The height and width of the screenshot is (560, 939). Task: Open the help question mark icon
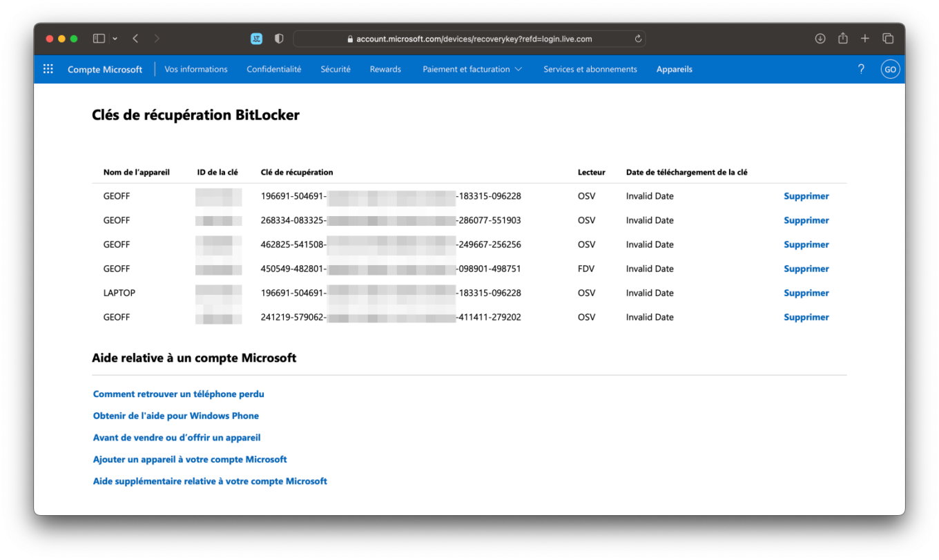[x=861, y=69]
